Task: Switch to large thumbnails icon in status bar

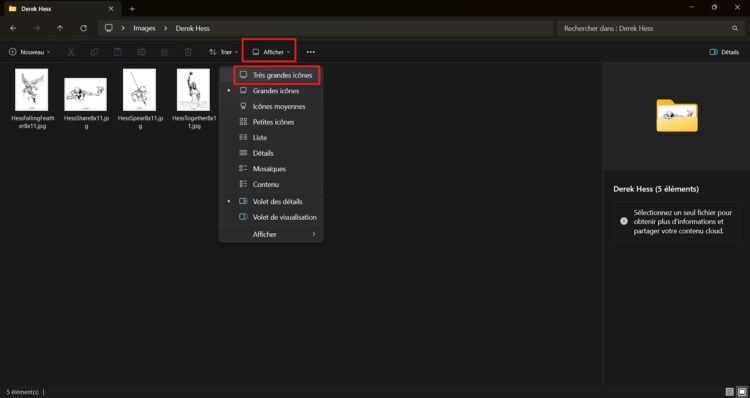Action: coord(741,392)
